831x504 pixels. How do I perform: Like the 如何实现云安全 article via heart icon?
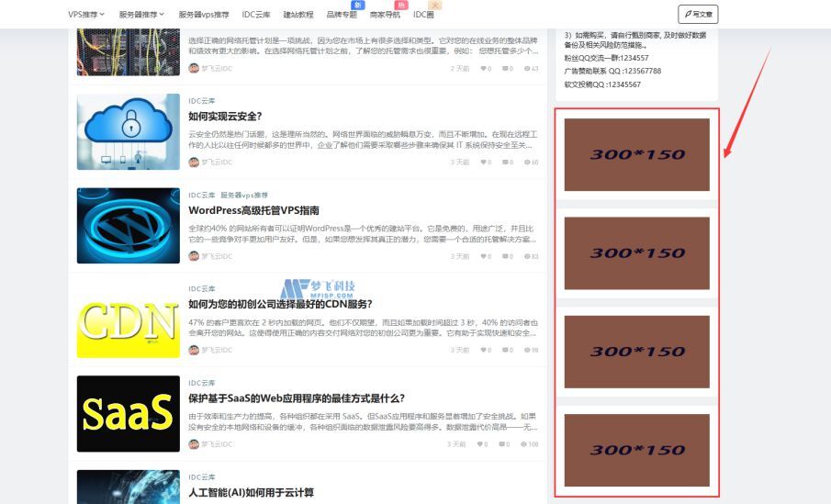click(483, 162)
